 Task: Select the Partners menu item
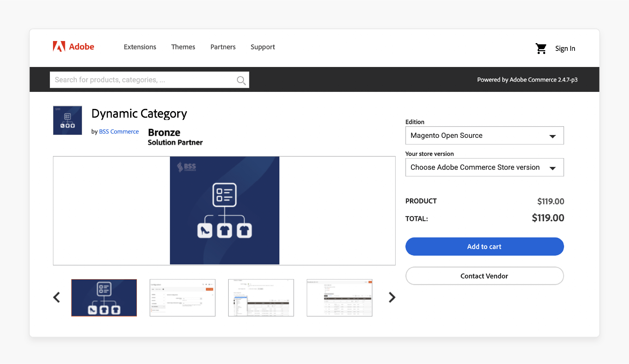[x=223, y=47]
